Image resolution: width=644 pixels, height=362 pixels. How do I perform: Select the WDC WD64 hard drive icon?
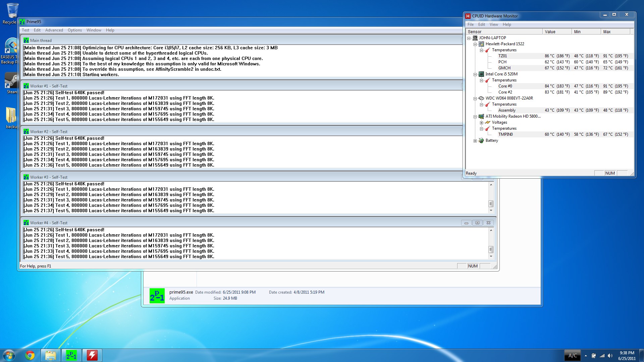pos(481,98)
